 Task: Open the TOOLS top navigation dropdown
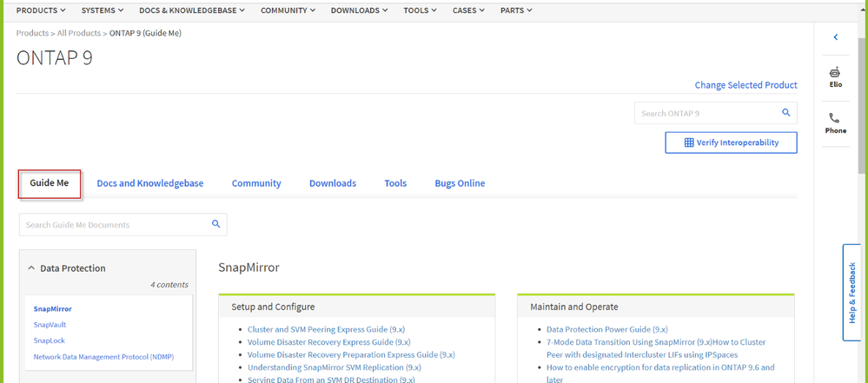[421, 10]
